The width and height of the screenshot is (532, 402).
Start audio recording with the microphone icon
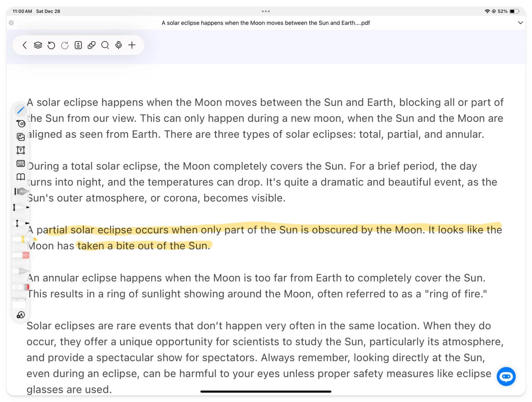(118, 45)
